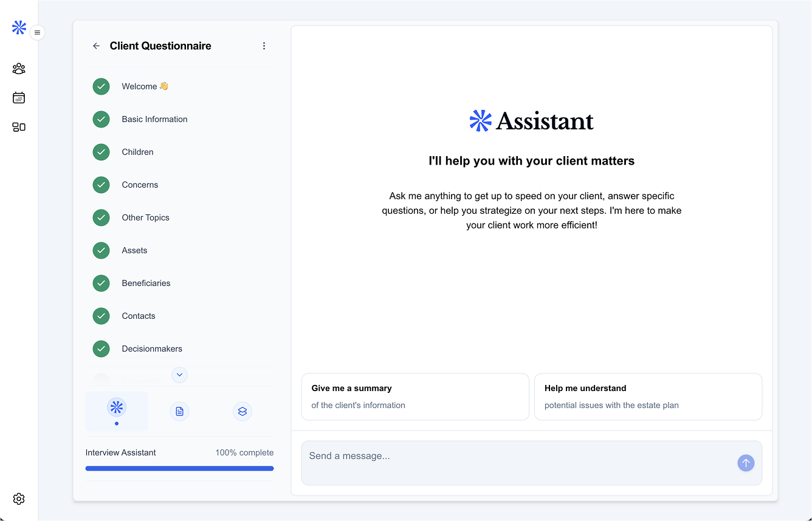
Task: Switch to the document icon tab
Action: click(179, 411)
